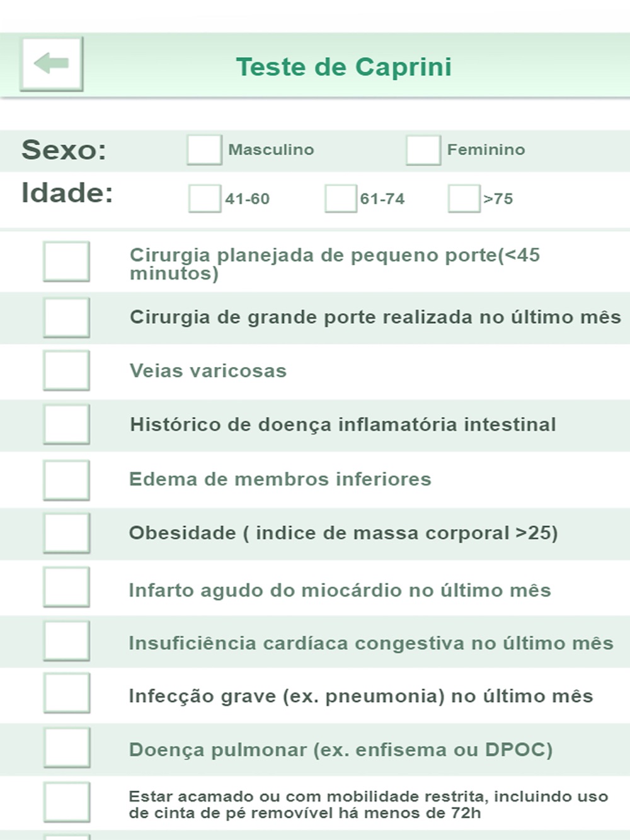This screenshot has height=840, width=630.
Task: Mark Edema de membros inferiores checkbox
Action: pos(66,480)
